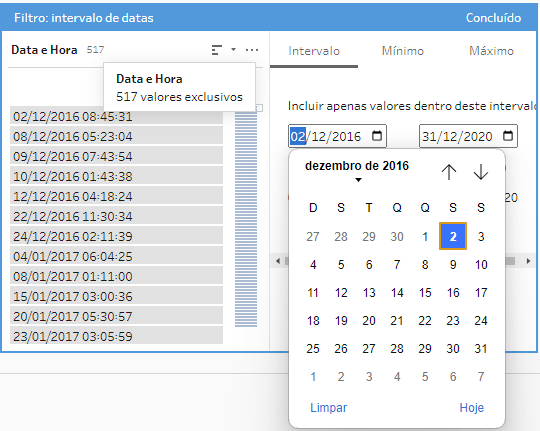540x431 pixels.
Task: Click the end date field 31/12/2020
Action: point(468,136)
